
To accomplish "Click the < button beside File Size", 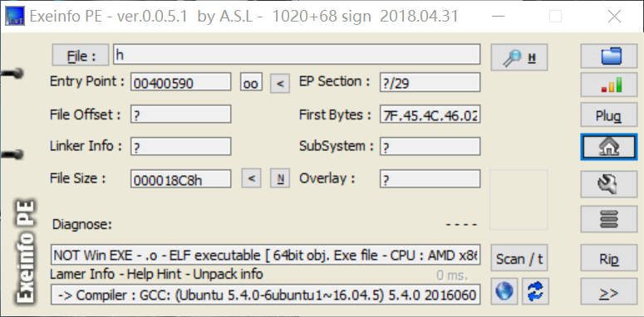I will click(x=251, y=178).
